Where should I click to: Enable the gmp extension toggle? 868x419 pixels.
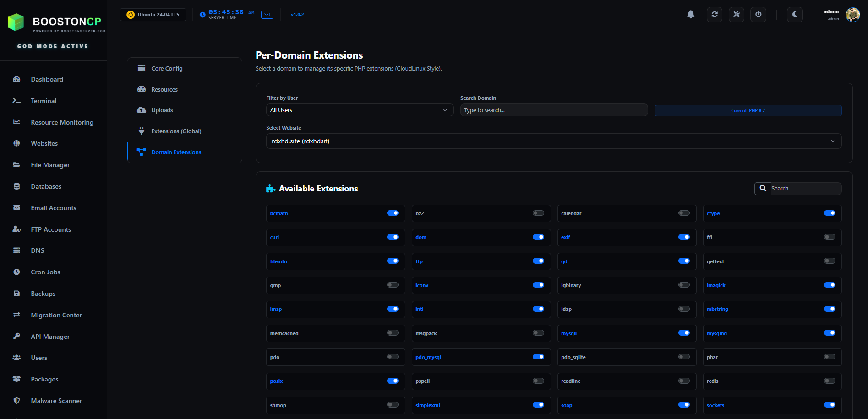(393, 285)
